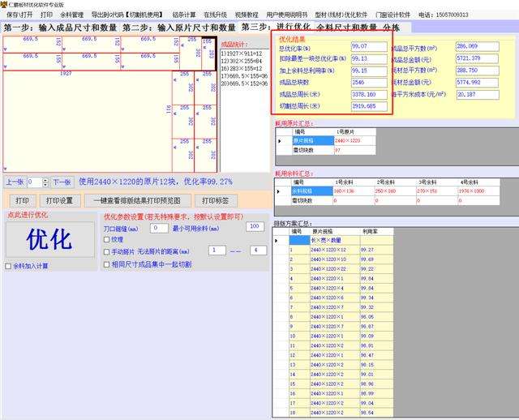Select the 4号余料 spec cell 1976×1000
Screen dimensions: 519x420
478,191
